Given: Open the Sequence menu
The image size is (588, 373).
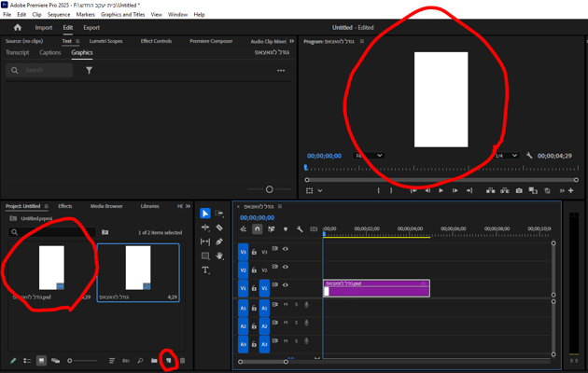Looking at the screenshot, I should click(x=58, y=15).
